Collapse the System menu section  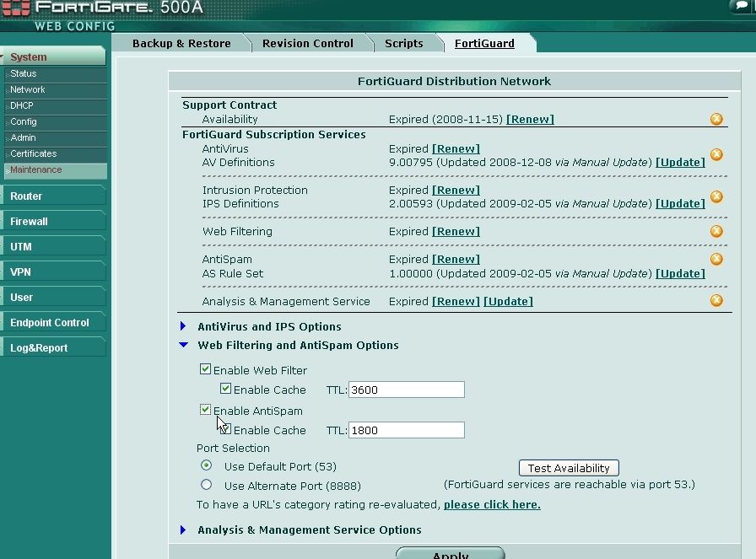pos(53,56)
